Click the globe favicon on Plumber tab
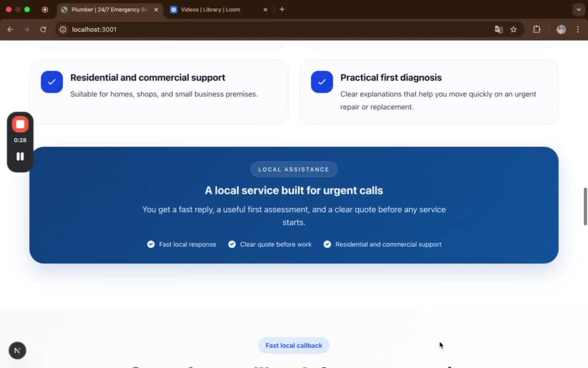The image size is (588, 368). [x=64, y=10]
